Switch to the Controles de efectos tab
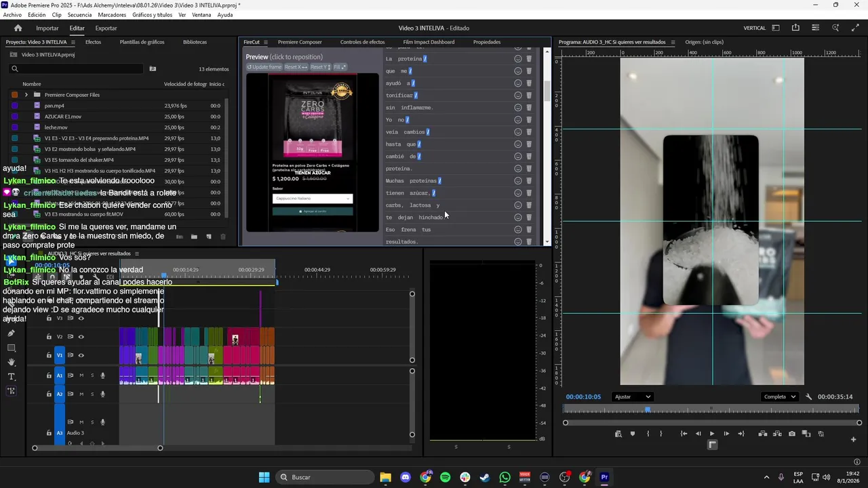 coord(362,42)
